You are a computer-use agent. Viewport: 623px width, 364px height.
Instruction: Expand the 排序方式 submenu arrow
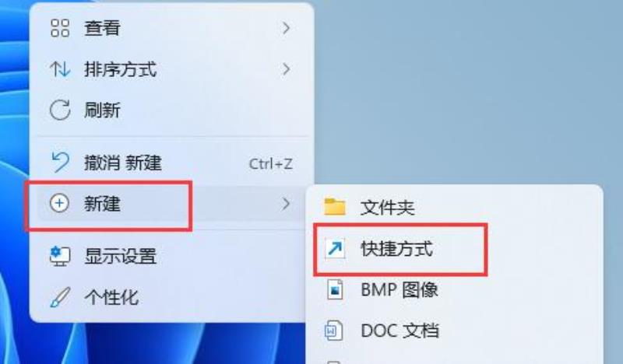pos(286,69)
